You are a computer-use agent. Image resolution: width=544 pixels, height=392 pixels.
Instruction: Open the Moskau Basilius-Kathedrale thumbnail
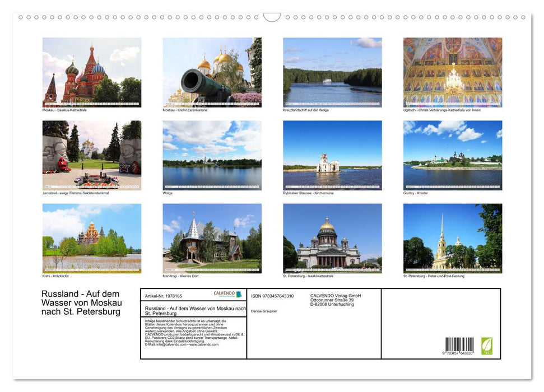[91, 71]
